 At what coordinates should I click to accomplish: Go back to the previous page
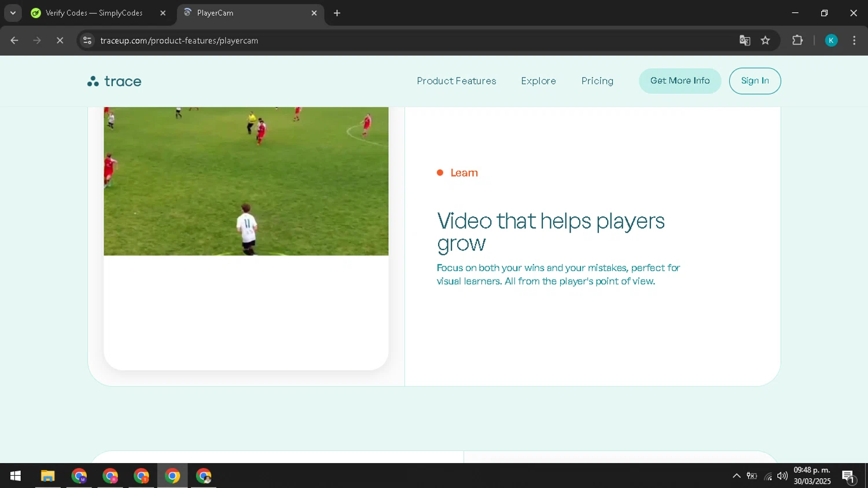tap(14, 41)
